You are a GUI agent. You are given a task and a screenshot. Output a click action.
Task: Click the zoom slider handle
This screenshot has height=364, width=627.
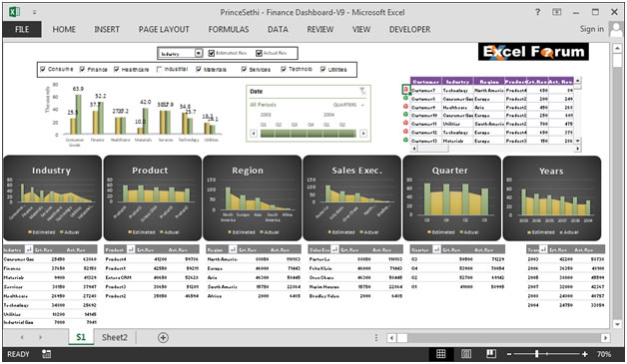(536, 354)
